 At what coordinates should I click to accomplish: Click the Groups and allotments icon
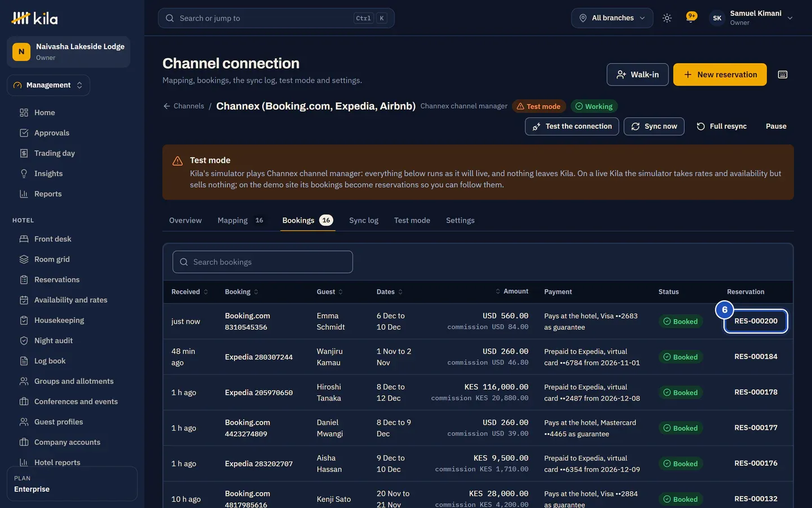coord(24,381)
